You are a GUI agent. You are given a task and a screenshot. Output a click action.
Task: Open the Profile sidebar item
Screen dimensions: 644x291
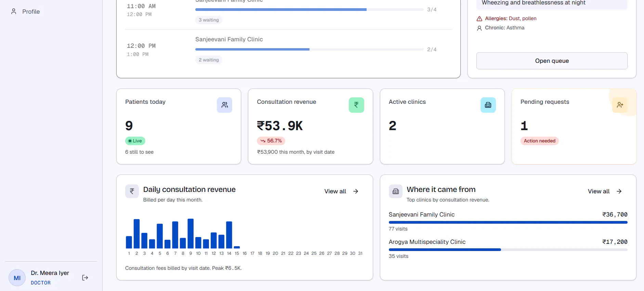click(51, 12)
